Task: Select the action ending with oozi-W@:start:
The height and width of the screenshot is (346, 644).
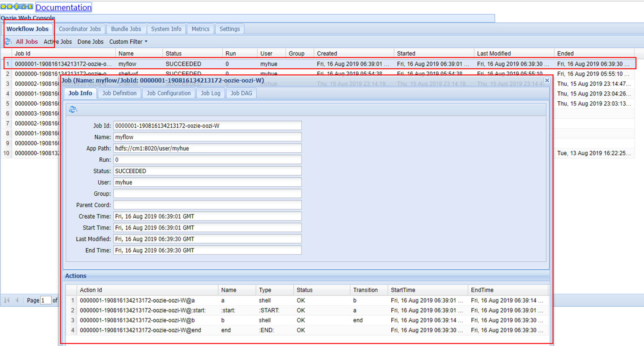Action: pyautogui.click(x=307, y=310)
